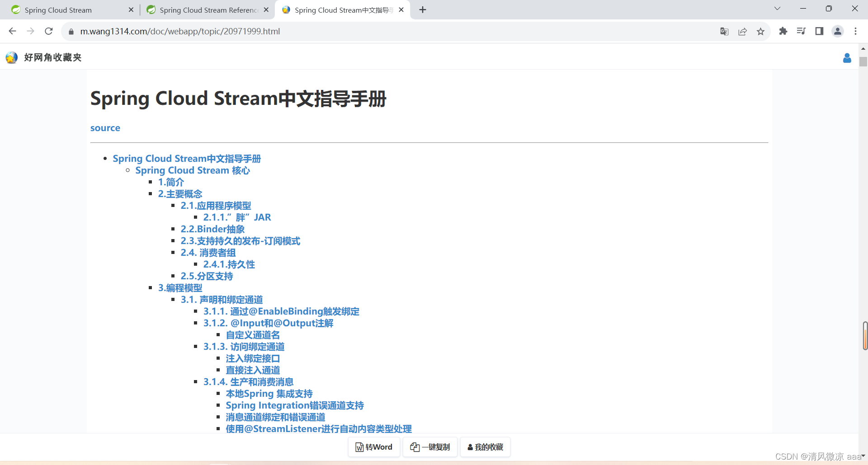Open 2.1.应用程序模型 link
This screenshot has height=465, width=868.
point(216,206)
